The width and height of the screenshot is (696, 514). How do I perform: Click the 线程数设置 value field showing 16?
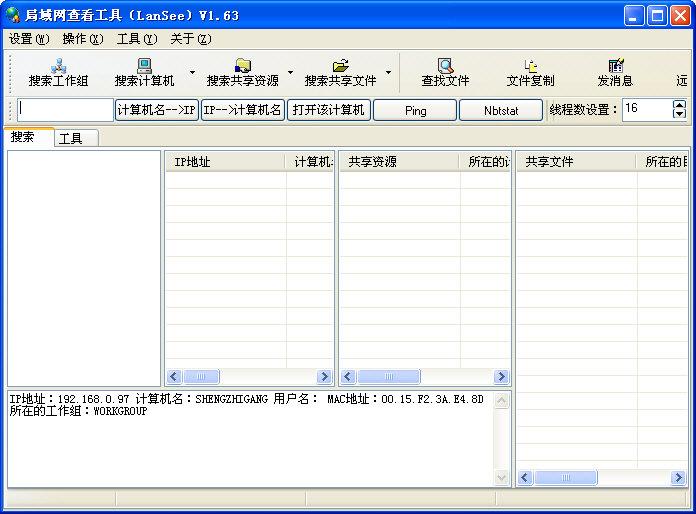[x=647, y=110]
